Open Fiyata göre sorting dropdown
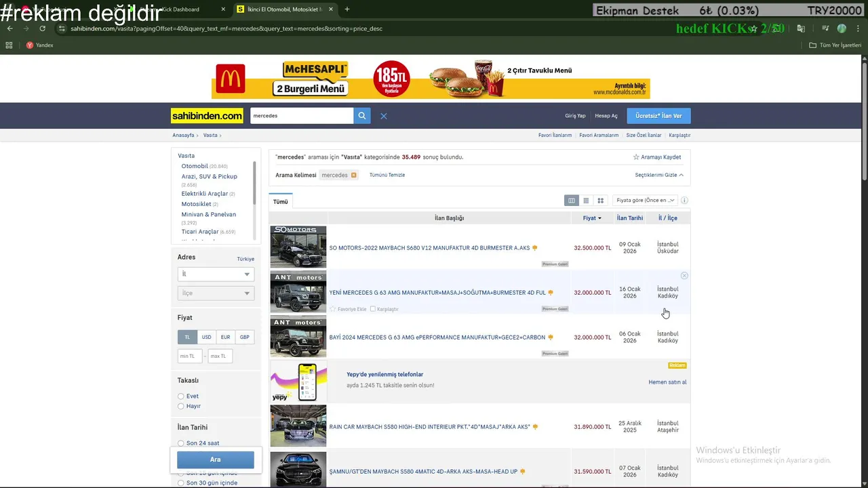This screenshot has height=488, width=868. 646,201
